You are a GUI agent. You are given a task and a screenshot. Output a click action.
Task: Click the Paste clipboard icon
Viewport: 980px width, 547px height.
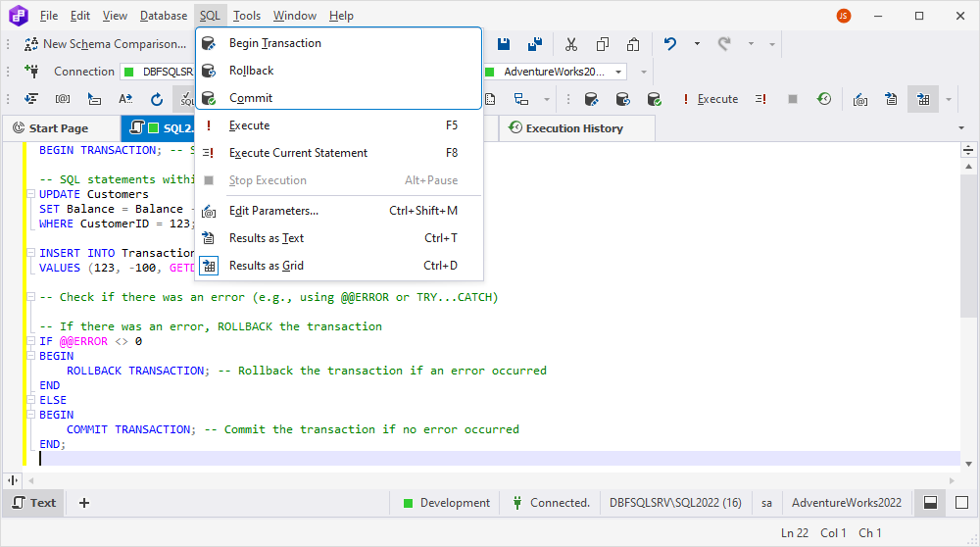pyautogui.click(x=633, y=44)
